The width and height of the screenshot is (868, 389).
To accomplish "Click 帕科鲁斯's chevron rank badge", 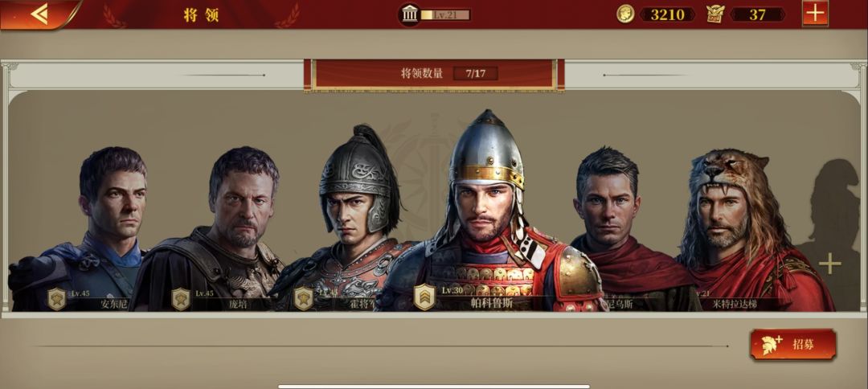I will coord(424,297).
